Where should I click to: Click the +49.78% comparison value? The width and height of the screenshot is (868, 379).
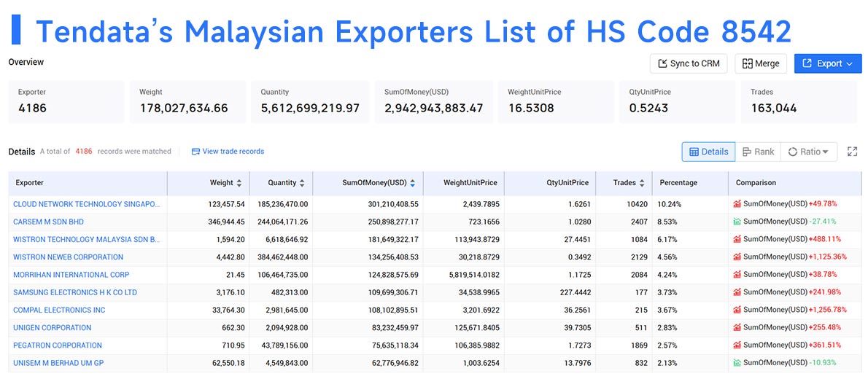coord(823,203)
